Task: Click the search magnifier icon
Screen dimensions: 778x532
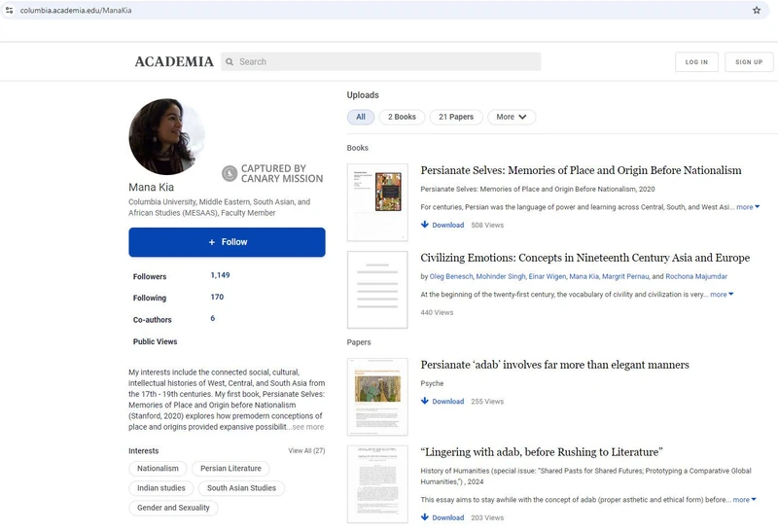Action: (x=230, y=62)
